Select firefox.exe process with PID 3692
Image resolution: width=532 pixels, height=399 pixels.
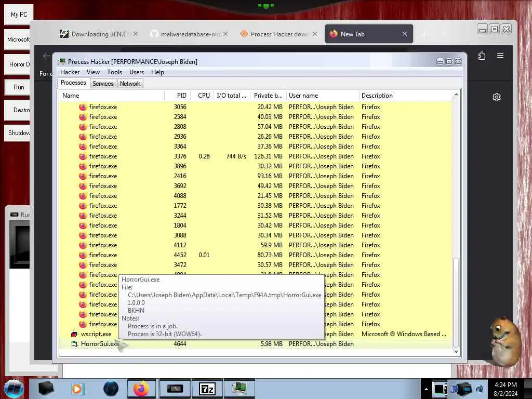(256, 186)
